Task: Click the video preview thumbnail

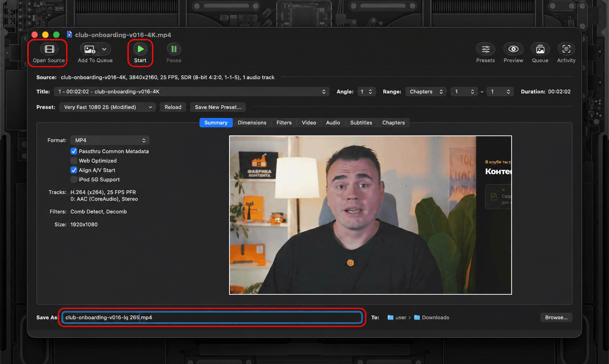Action: pos(370,215)
